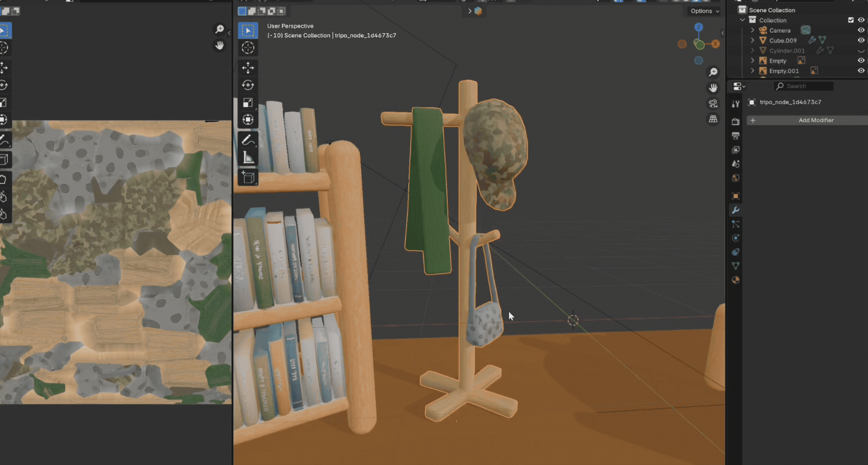
Task: Activate the 3D Cursor tool
Action: pyautogui.click(x=248, y=48)
